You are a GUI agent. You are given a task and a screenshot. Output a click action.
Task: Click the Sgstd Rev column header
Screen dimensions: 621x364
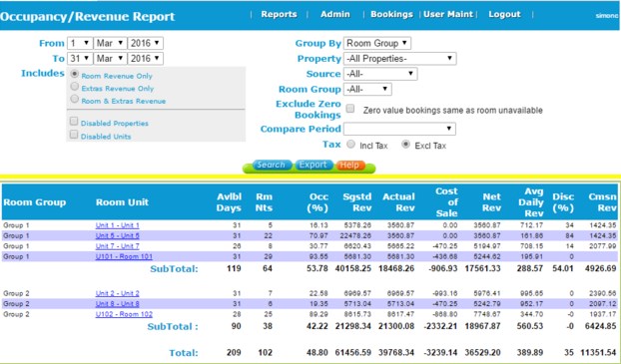tap(357, 202)
